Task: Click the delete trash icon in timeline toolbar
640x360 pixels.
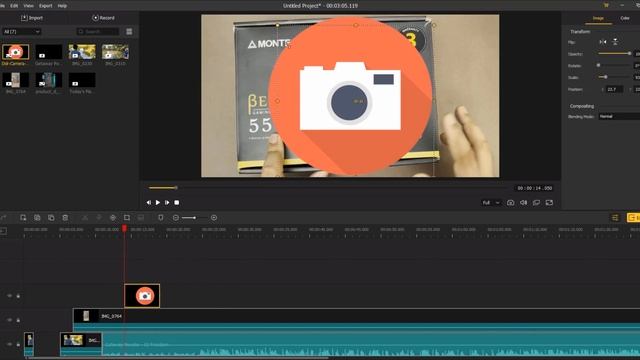Action: [65, 218]
